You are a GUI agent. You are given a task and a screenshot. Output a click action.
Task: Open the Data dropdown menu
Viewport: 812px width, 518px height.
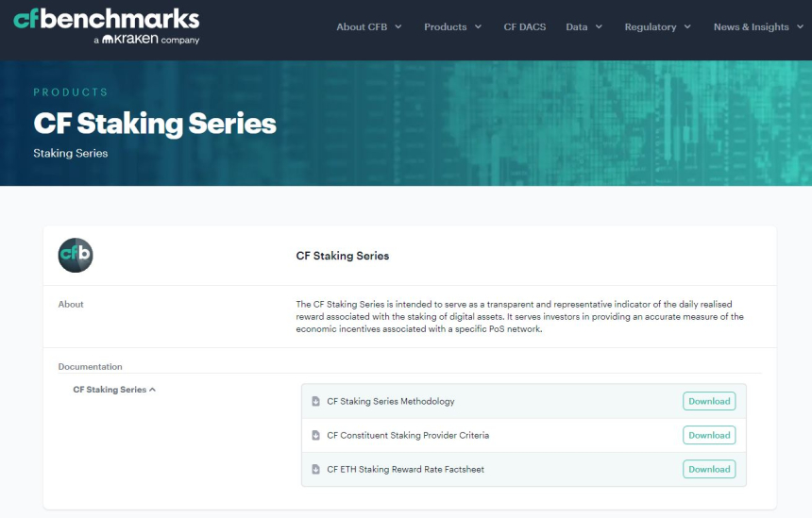tap(584, 27)
